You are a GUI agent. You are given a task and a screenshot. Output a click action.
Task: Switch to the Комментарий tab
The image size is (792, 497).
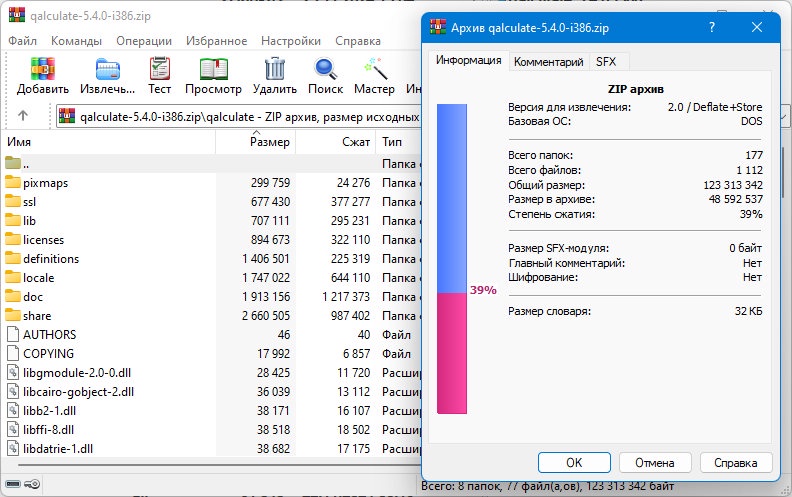[549, 62]
